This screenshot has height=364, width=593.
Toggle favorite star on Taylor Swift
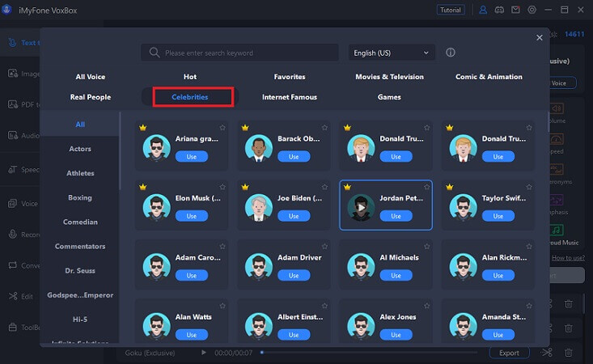[x=529, y=187]
